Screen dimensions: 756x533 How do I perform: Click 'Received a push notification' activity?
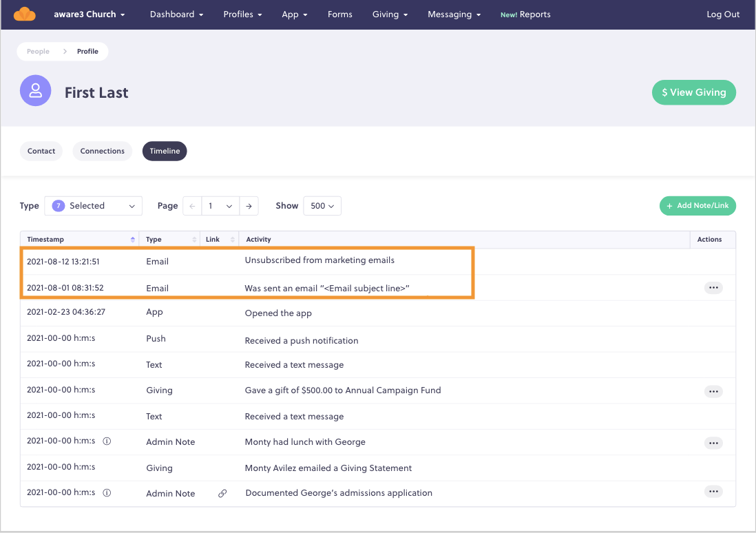[x=302, y=341]
